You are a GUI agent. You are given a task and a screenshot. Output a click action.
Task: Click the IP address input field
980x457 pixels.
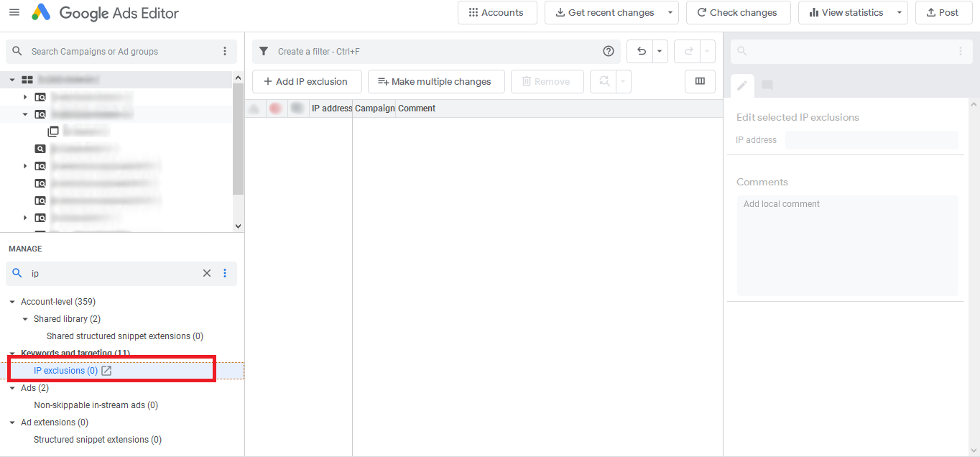tap(872, 140)
